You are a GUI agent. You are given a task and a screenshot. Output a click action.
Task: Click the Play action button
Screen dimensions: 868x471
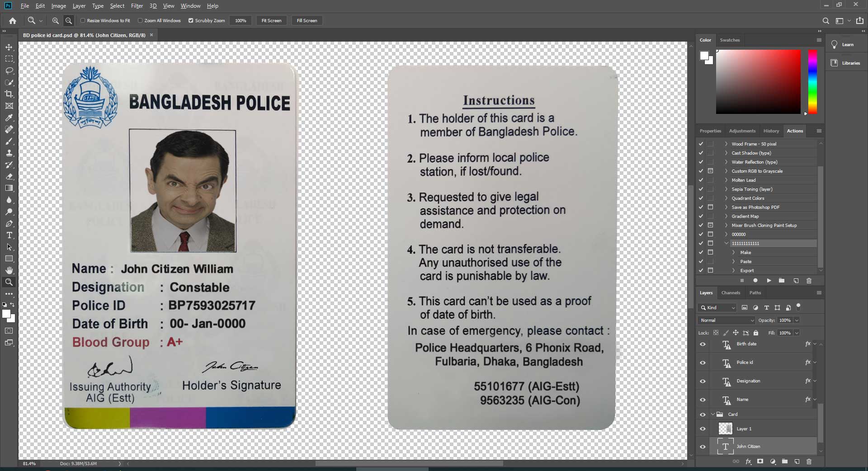click(769, 281)
